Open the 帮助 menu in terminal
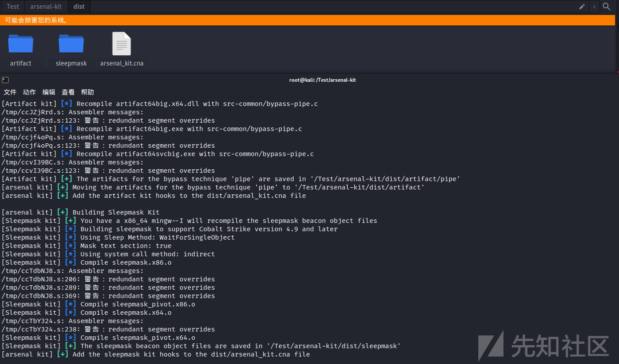The width and height of the screenshot is (619, 364). 87,92
